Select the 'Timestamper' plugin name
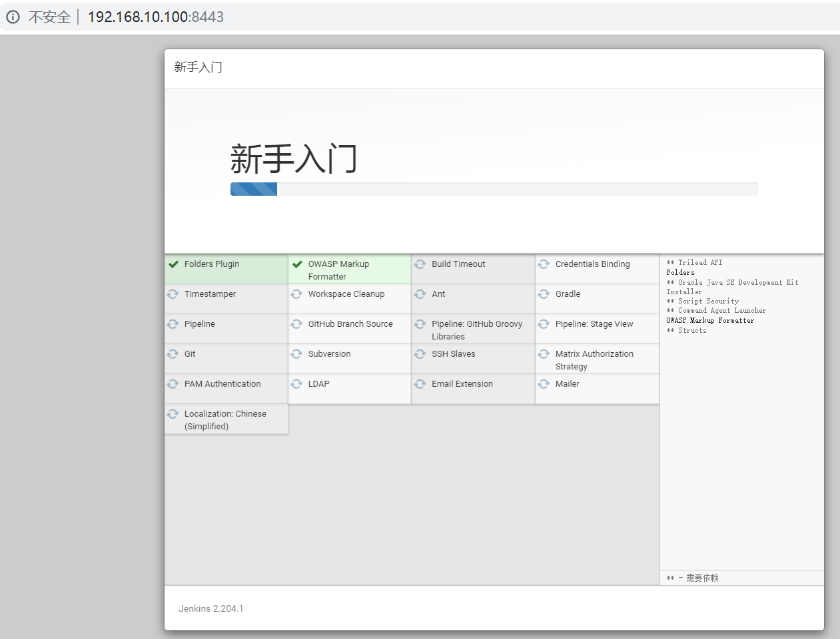 [210, 294]
